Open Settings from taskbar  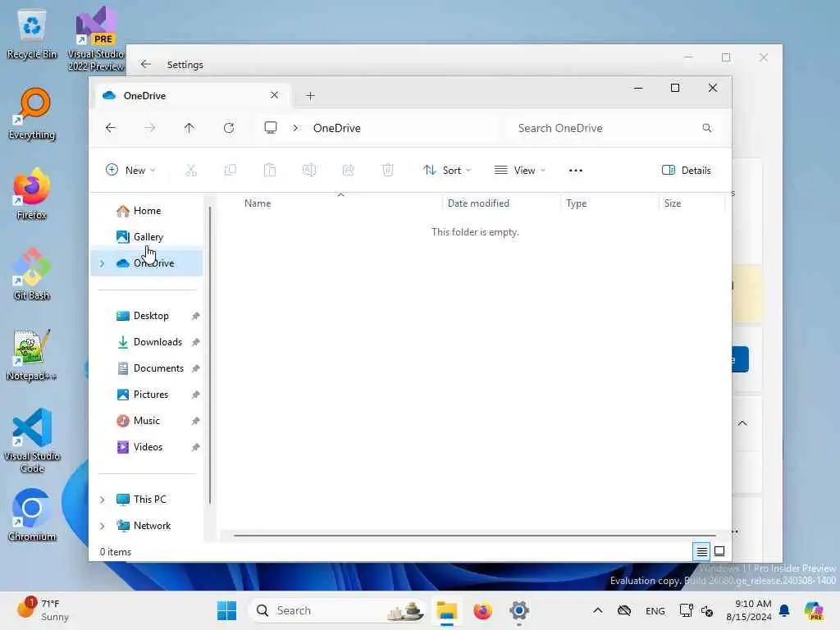pyautogui.click(x=519, y=610)
